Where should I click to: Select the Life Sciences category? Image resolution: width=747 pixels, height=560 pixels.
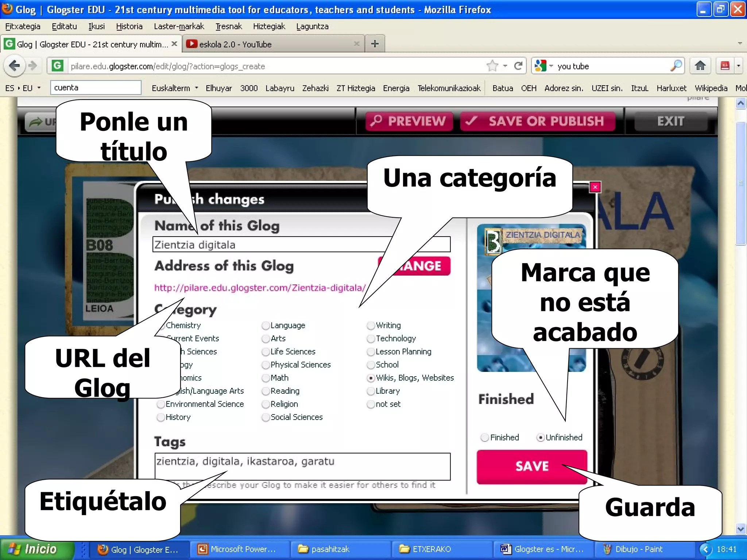(x=266, y=351)
